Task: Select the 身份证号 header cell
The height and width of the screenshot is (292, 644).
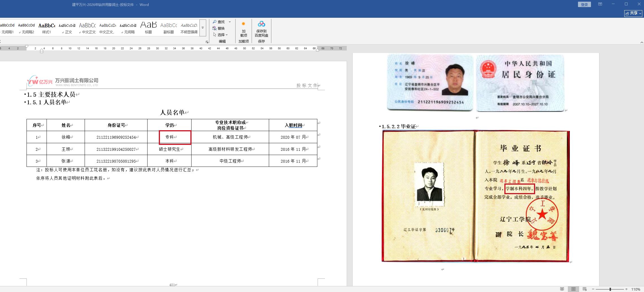Action: pyautogui.click(x=116, y=125)
